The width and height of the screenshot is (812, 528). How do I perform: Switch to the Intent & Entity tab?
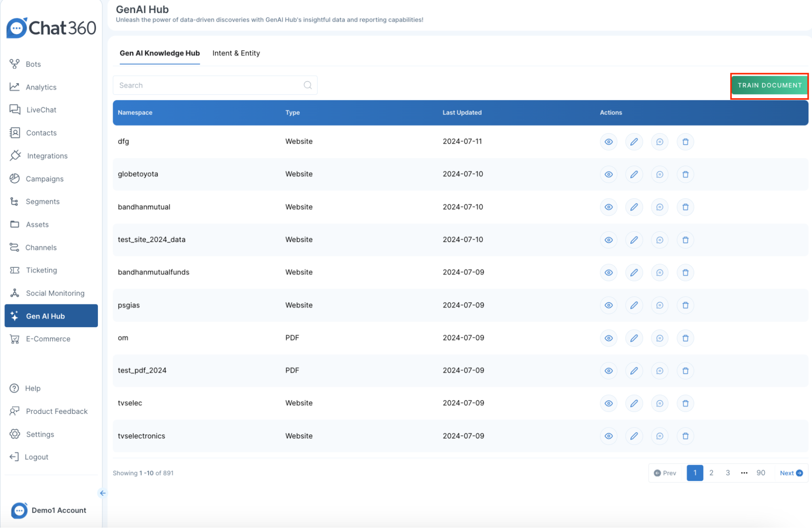236,53
